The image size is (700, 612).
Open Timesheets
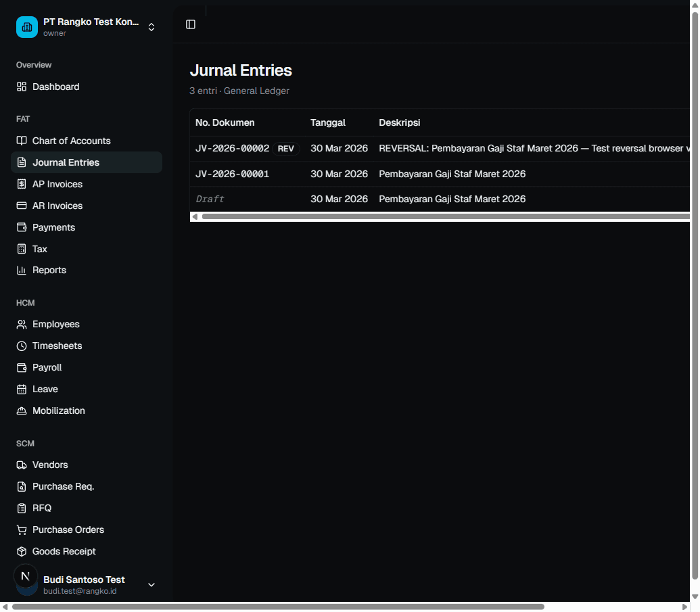click(86, 346)
